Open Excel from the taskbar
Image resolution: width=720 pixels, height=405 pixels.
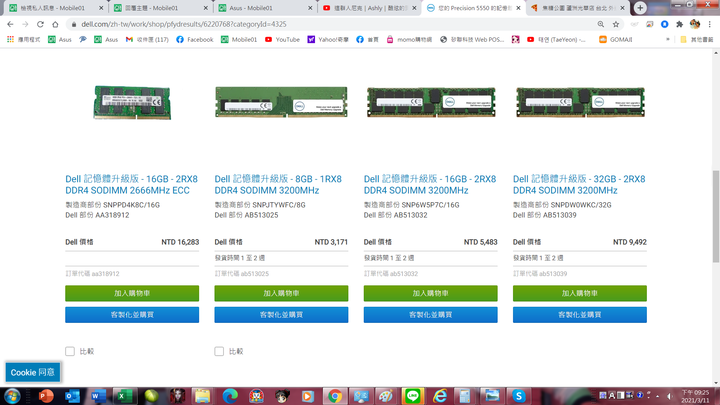(x=124, y=396)
